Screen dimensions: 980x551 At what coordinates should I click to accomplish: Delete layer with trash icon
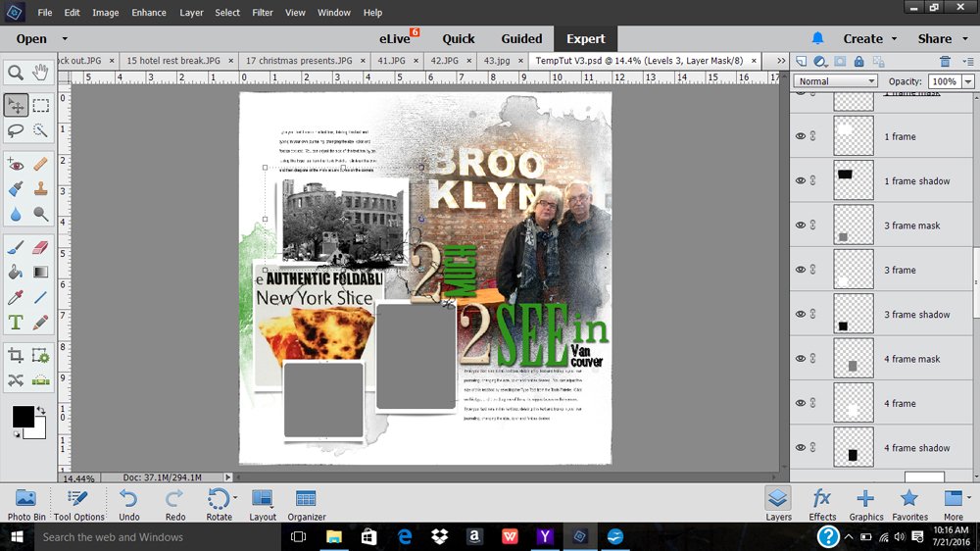[945, 61]
